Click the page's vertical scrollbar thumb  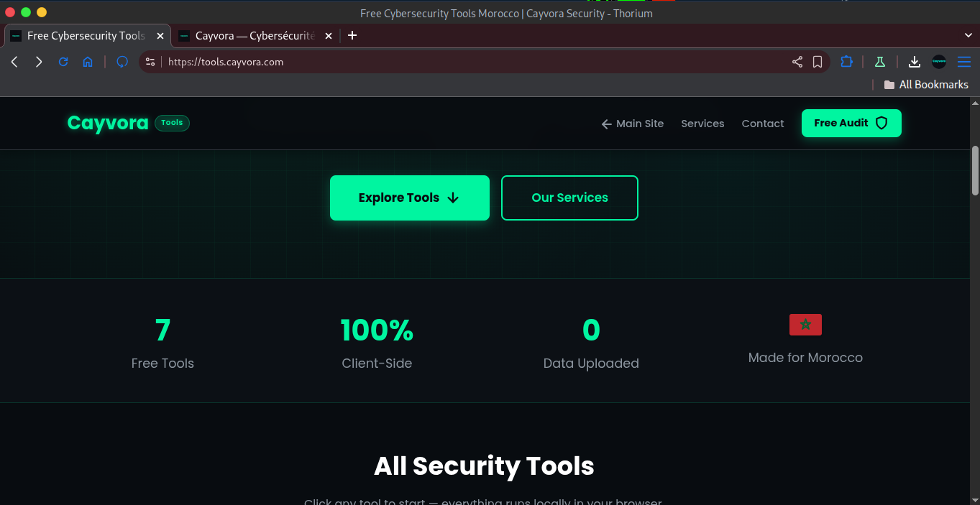[975, 170]
